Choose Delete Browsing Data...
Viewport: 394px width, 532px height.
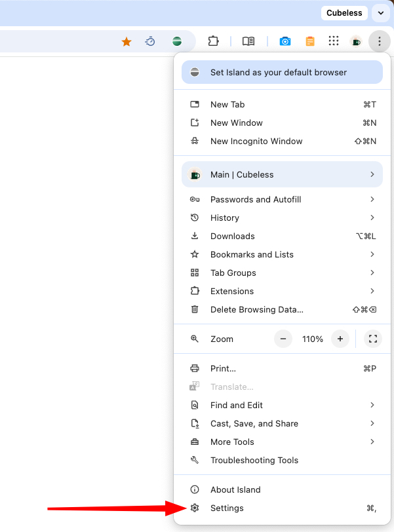pyautogui.click(x=282, y=309)
